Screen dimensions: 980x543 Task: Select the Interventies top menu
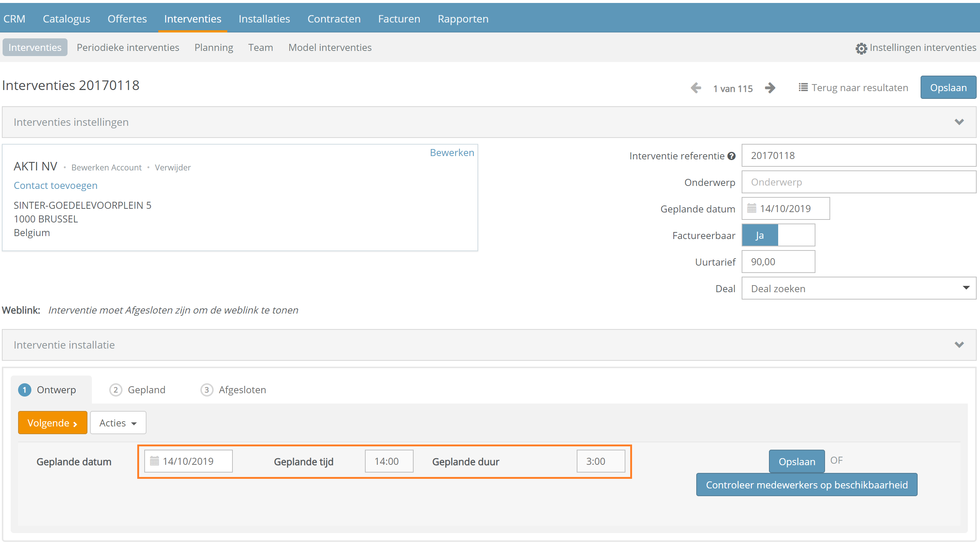click(193, 19)
